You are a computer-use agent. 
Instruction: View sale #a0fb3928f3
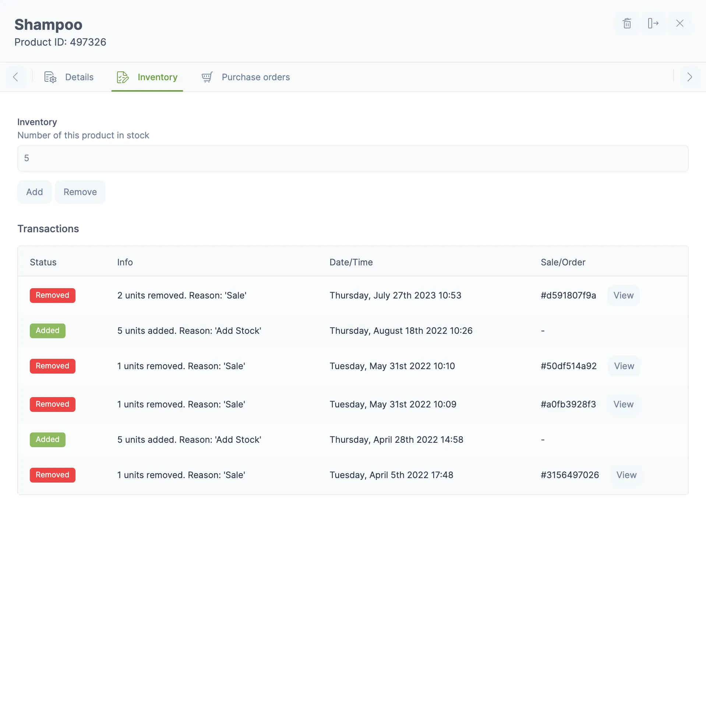pos(623,404)
